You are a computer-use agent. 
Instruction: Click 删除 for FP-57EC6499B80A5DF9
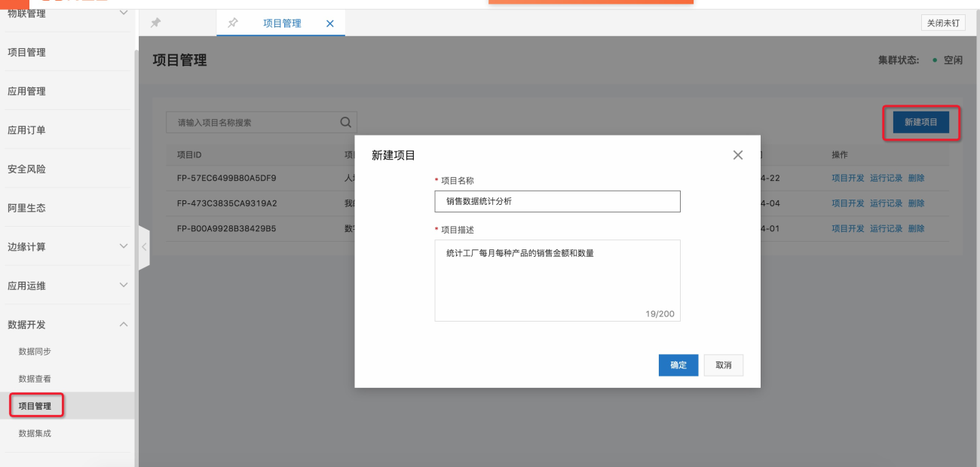916,179
